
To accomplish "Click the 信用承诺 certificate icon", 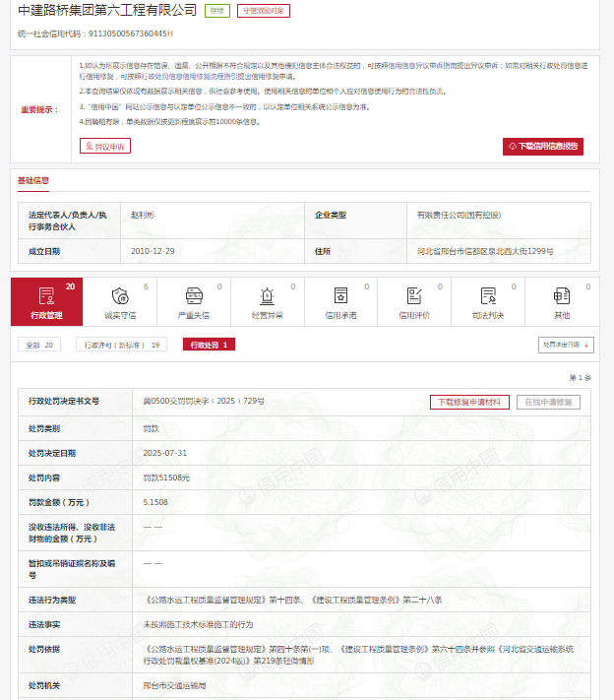I will 340,295.
